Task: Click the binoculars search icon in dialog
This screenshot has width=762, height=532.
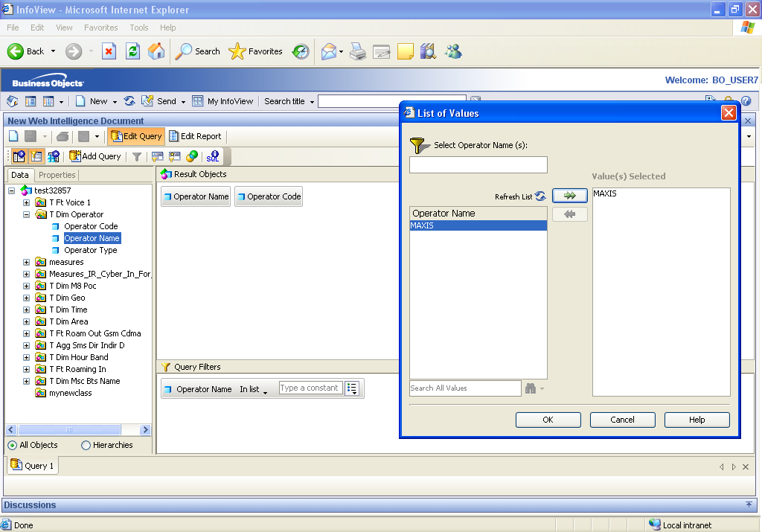Action: pos(530,388)
